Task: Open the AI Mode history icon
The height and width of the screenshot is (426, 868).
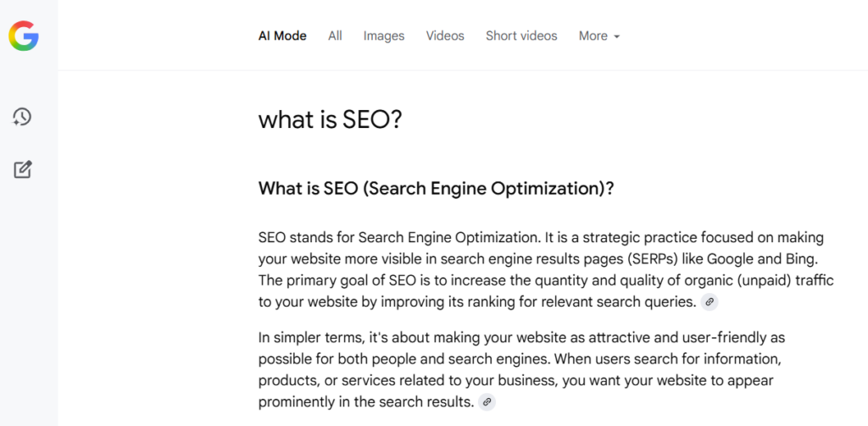Action: (x=22, y=117)
